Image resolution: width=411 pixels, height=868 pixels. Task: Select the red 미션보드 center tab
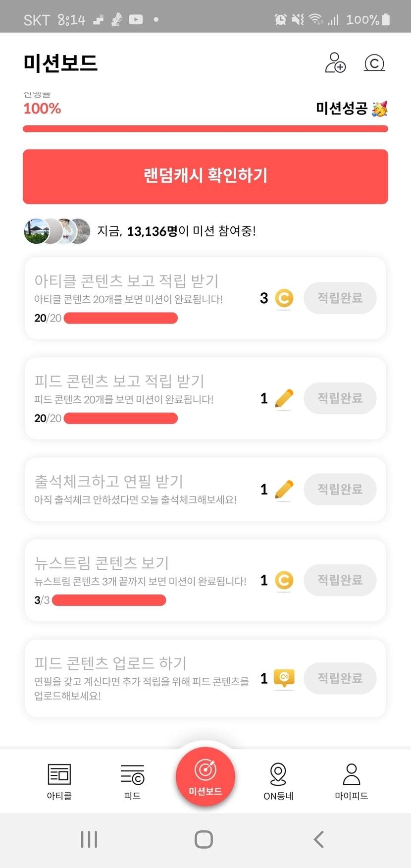(205, 776)
